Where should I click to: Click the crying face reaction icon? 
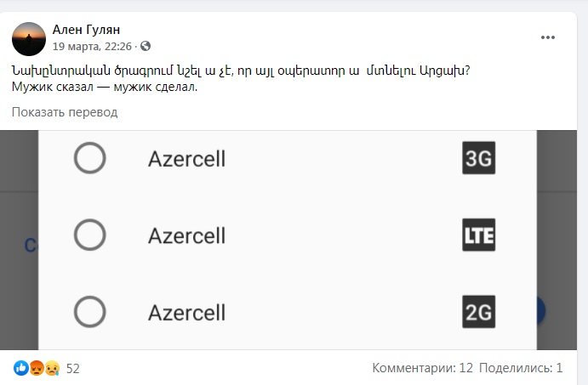click(x=52, y=369)
